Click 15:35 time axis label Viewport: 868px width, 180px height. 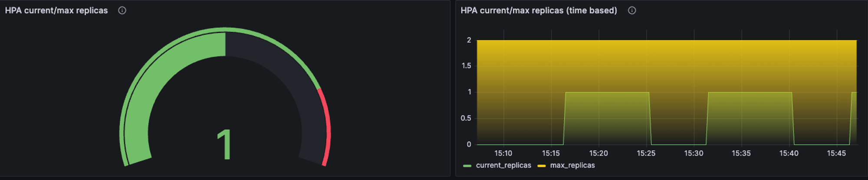(x=741, y=153)
